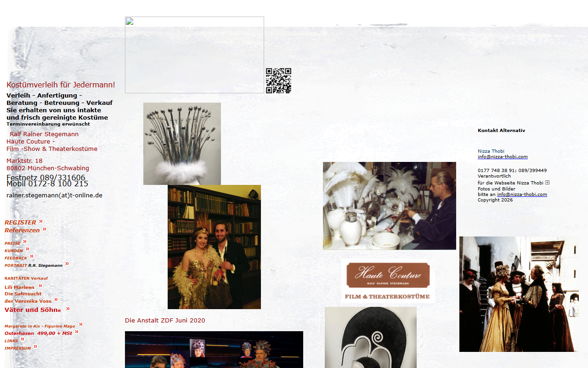The width and height of the screenshot is (588, 368).
Task: Click the 'Marktstr. 18' address line
Action: [x=24, y=161]
